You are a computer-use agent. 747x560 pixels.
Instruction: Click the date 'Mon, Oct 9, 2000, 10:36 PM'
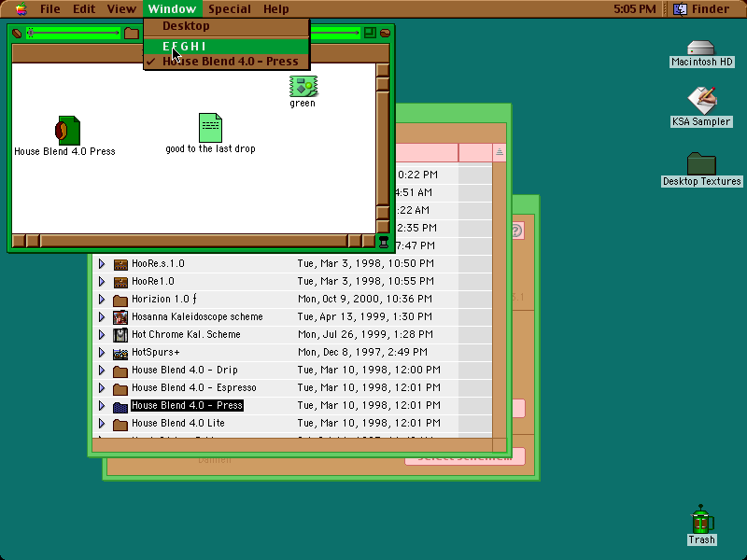(x=365, y=299)
